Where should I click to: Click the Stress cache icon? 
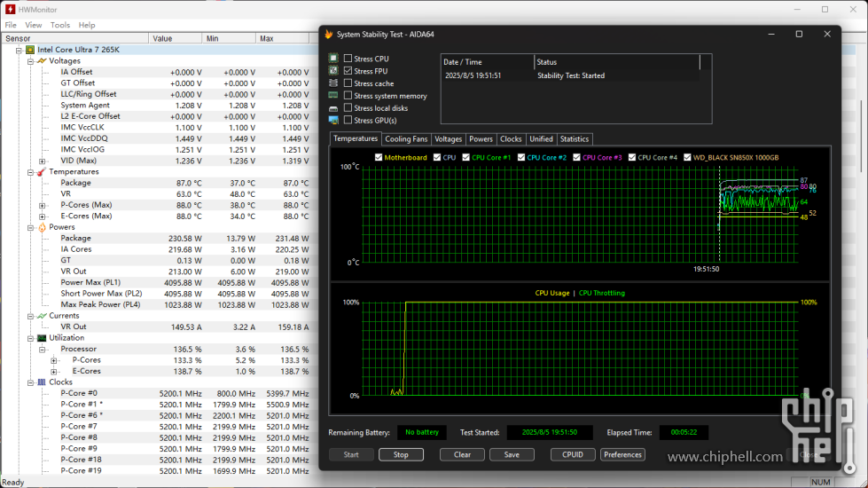[x=333, y=83]
